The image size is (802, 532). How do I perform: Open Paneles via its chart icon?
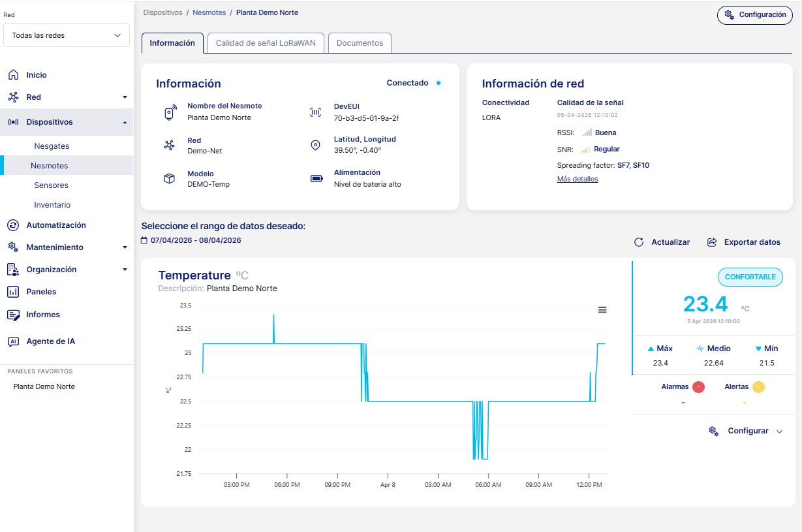point(13,292)
